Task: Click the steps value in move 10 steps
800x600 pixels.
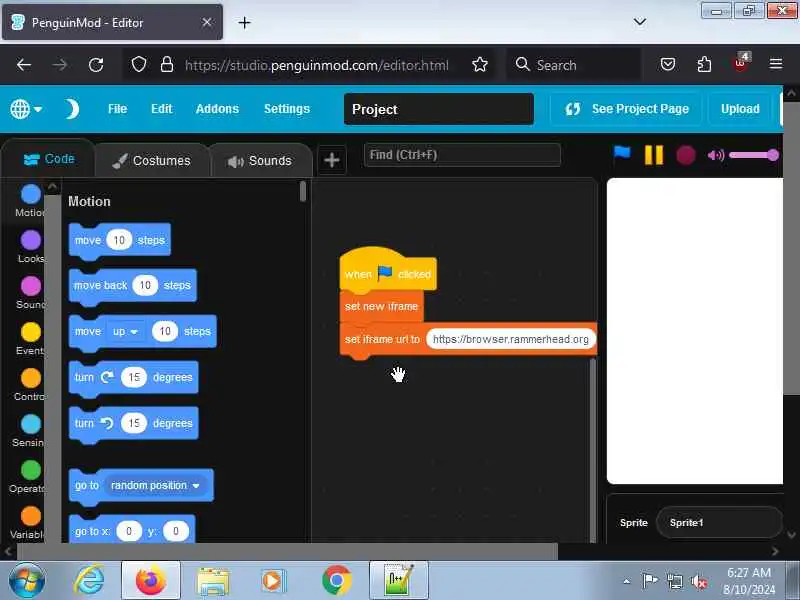Action: pyautogui.click(x=119, y=240)
